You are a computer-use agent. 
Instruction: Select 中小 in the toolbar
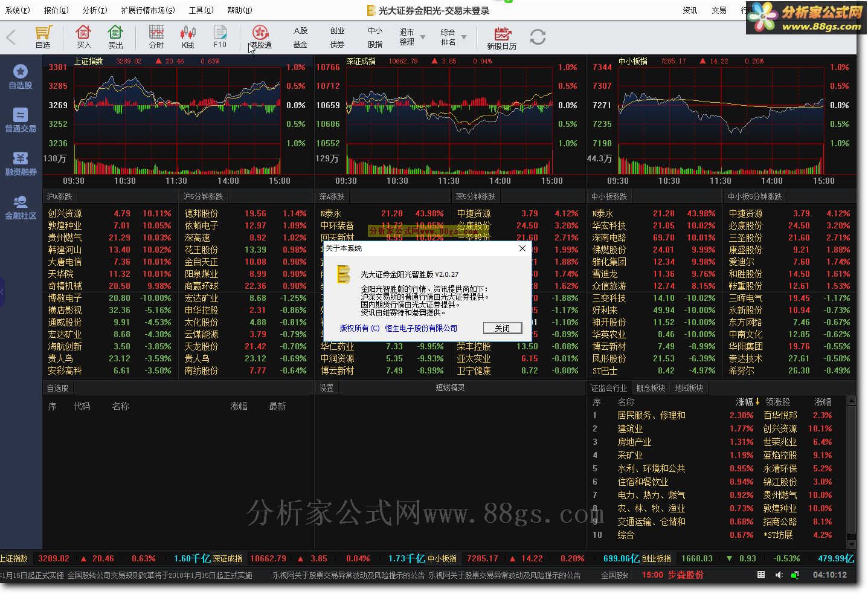click(x=375, y=31)
